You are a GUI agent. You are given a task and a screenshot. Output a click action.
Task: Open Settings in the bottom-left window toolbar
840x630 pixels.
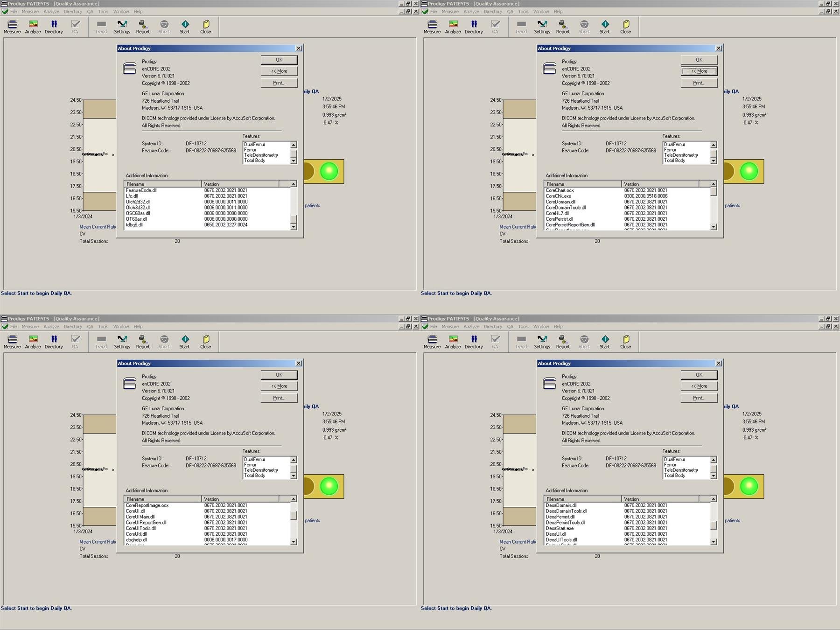(x=122, y=342)
